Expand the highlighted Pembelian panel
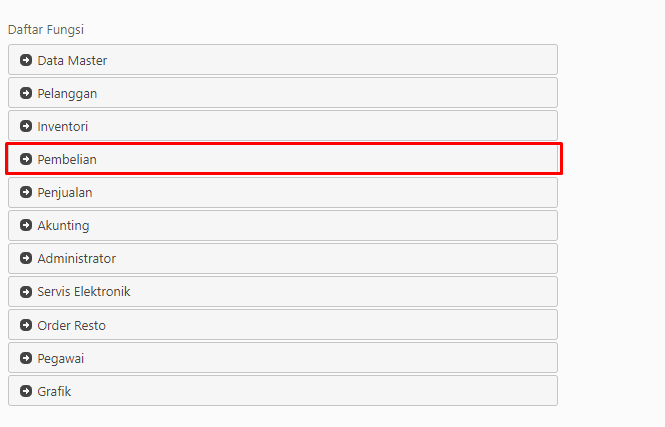Viewport: 665px width, 427px height. [283, 159]
